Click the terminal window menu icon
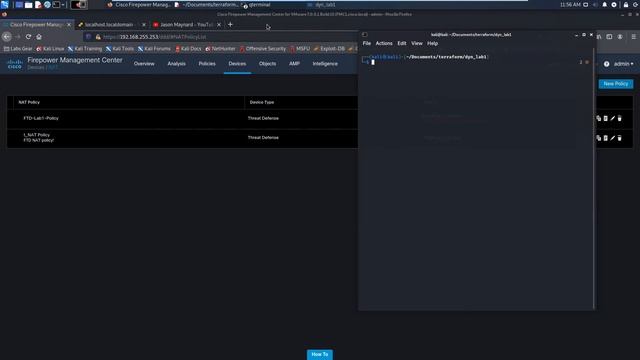The image size is (640, 360). coord(365,35)
